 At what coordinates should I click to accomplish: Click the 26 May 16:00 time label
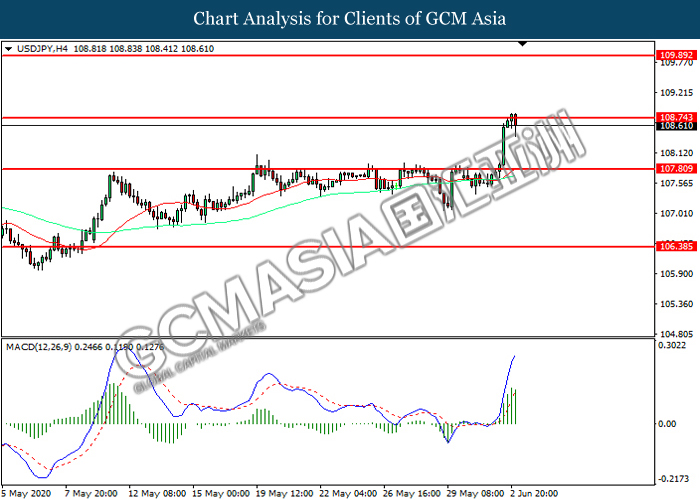[x=412, y=493]
